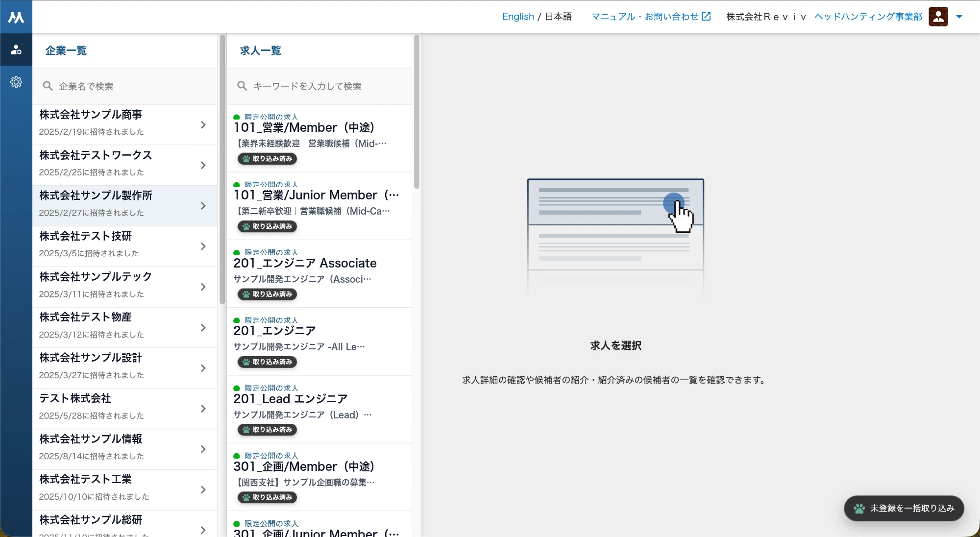
Task: Click the 企業一覧 heading
Action: pyautogui.click(x=66, y=50)
